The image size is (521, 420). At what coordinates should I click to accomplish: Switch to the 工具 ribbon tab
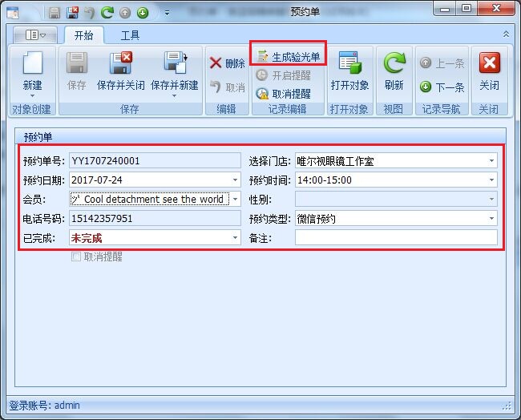[130, 35]
